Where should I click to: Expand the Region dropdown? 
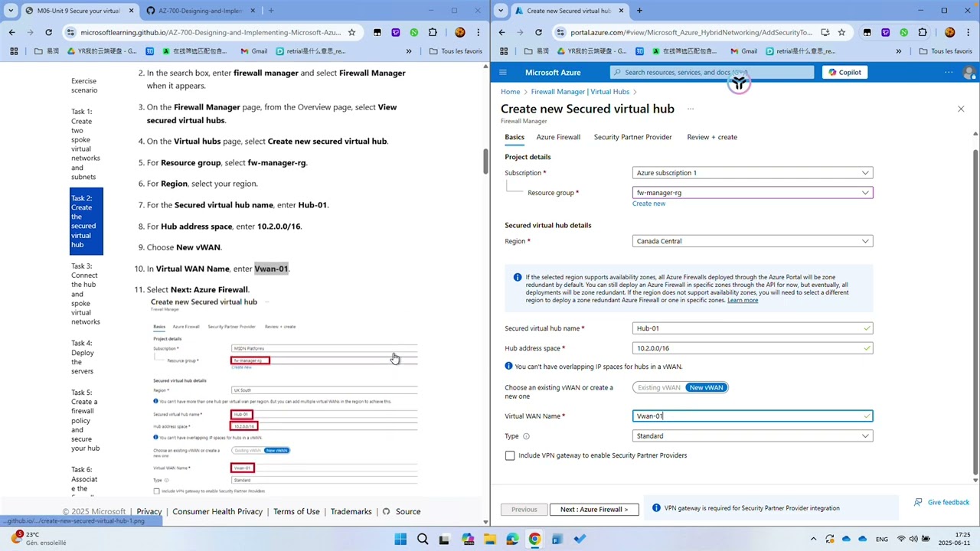tap(753, 241)
